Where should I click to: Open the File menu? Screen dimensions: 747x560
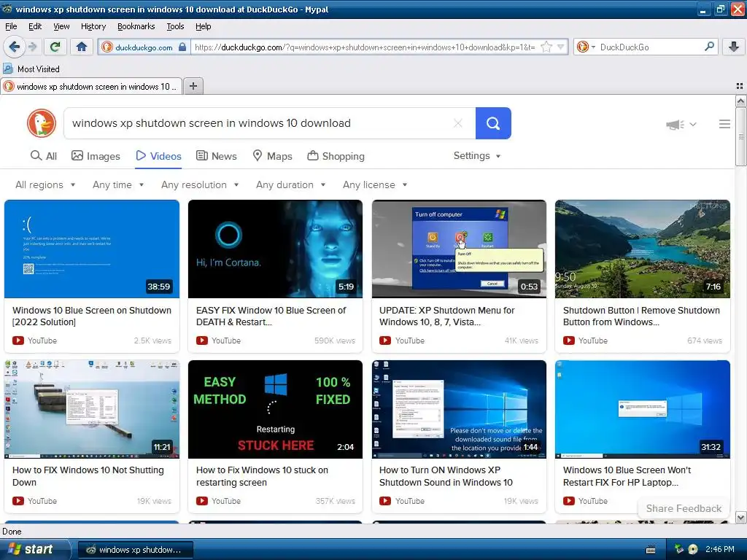pos(11,27)
